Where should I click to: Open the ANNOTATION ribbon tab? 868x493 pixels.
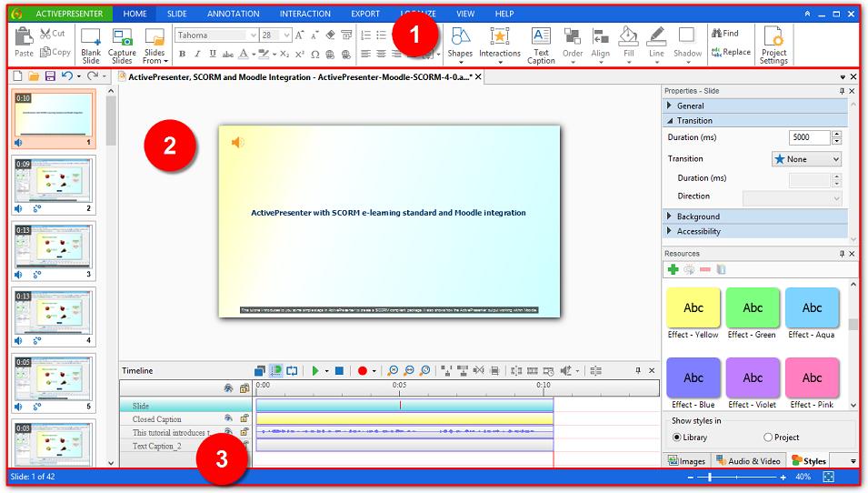233,14
